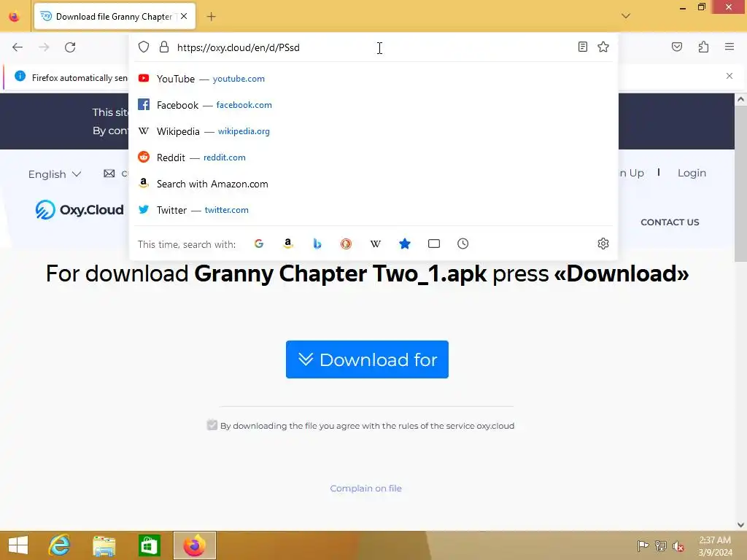Select Twitter suggestion row
Viewport: 747px width, 560px height.
tap(373, 210)
